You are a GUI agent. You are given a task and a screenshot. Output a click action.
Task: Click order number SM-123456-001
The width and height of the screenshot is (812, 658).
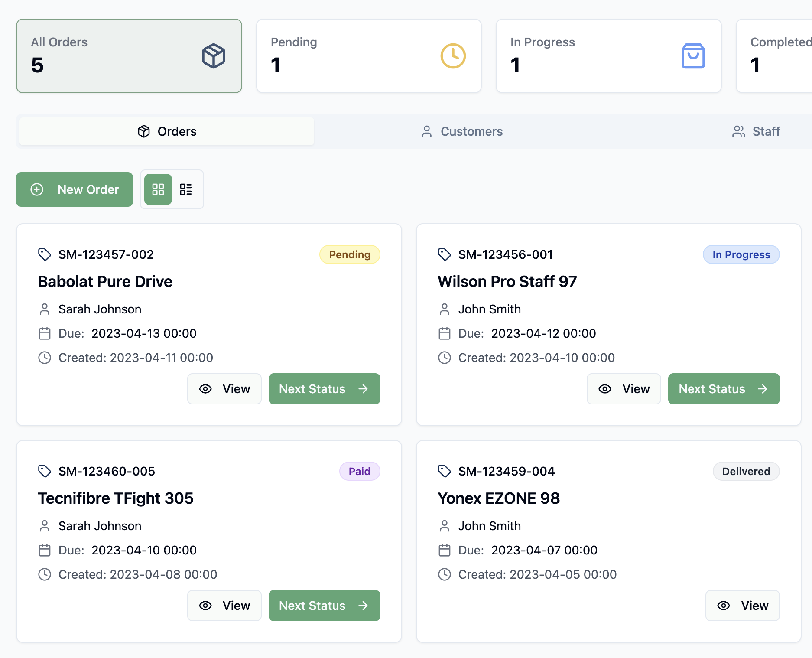(506, 254)
